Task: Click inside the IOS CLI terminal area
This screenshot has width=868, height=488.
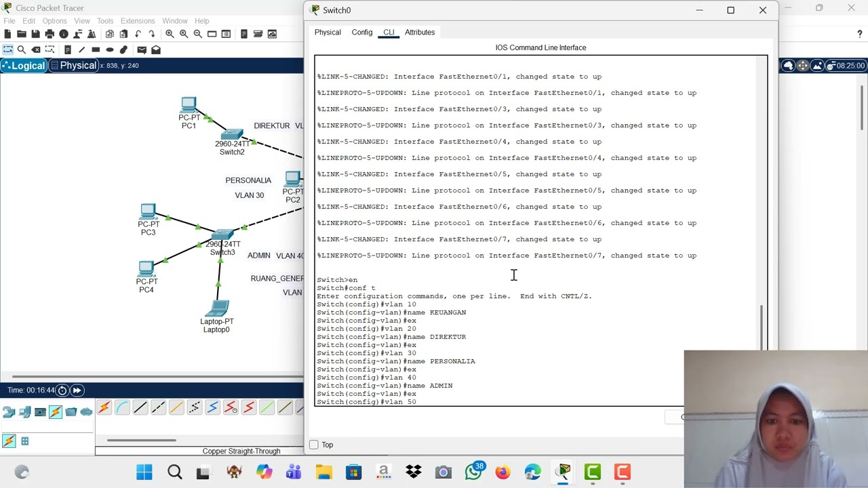Action: coord(540,230)
